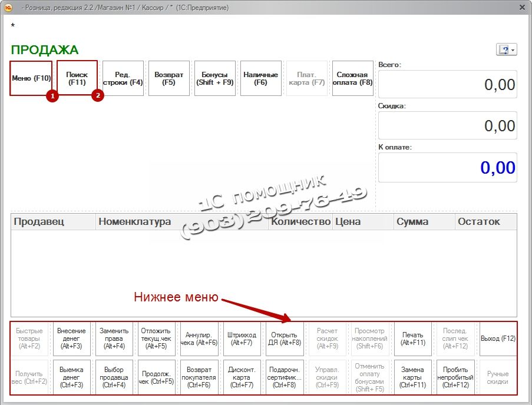Click the Возврат (F5) button
The width and height of the screenshot is (532, 405).
click(x=168, y=78)
